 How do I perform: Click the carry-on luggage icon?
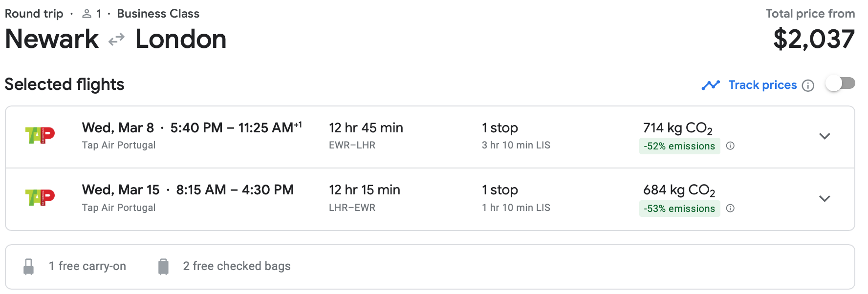[x=29, y=267]
